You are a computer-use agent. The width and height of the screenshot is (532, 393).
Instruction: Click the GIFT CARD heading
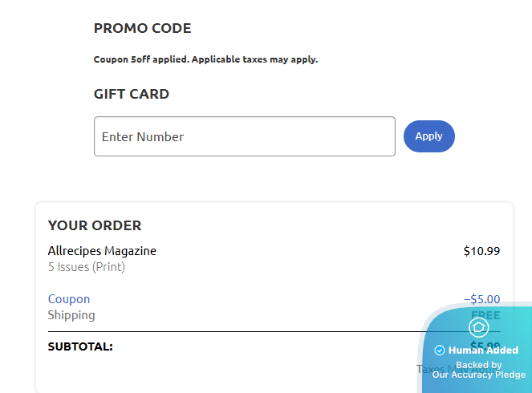132,94
